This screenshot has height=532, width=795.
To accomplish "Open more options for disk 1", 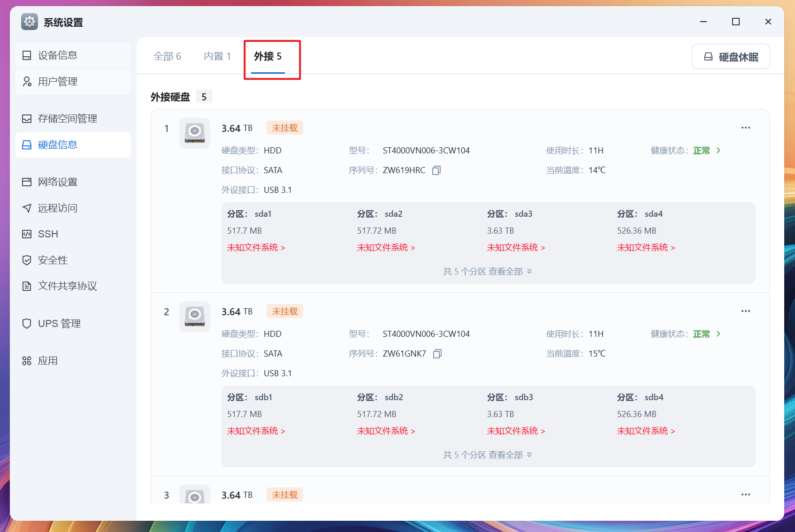I will 746,128.
